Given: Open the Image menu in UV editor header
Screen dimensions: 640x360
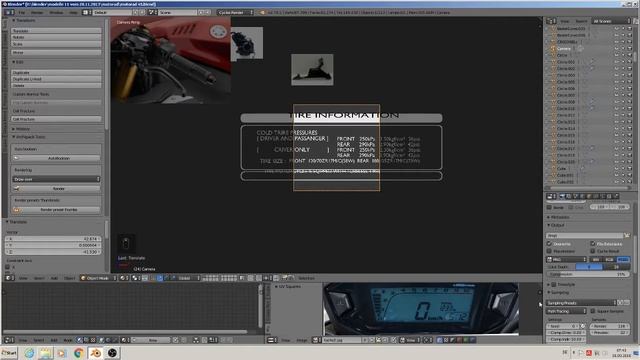Looking at the screenshot, I should point(302,340).
